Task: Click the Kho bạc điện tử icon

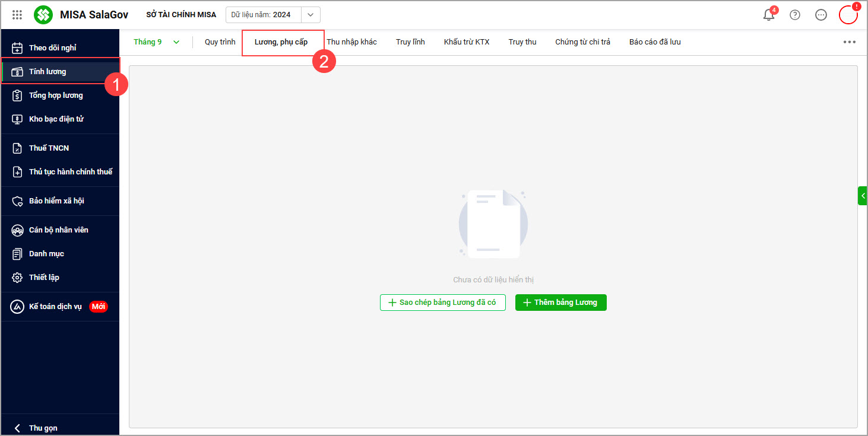Action: [18, 119]
